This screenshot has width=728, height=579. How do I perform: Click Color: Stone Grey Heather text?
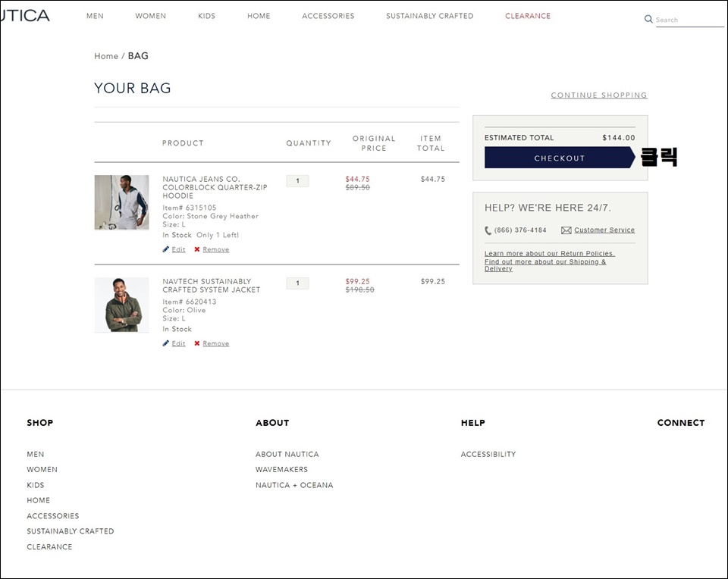[210, 216]
